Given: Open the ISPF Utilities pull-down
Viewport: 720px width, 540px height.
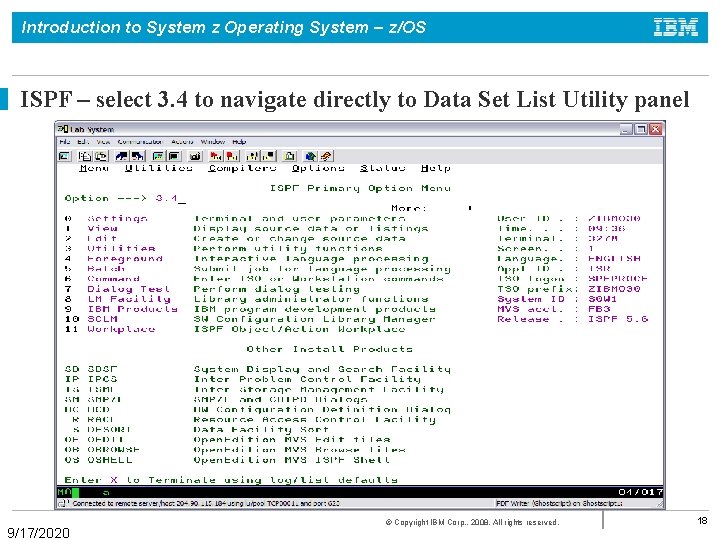Looking at the screenshot, I should (x=159, y=168).
